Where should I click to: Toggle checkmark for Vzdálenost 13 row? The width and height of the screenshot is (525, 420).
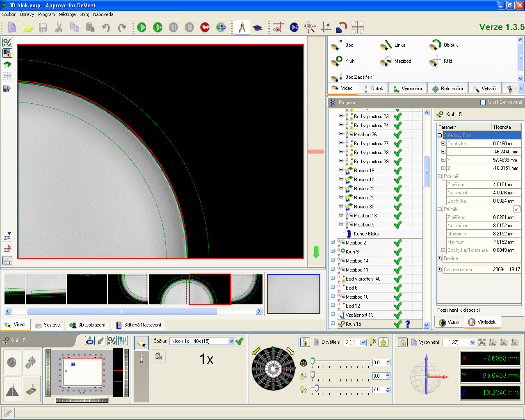pos(397,315)
